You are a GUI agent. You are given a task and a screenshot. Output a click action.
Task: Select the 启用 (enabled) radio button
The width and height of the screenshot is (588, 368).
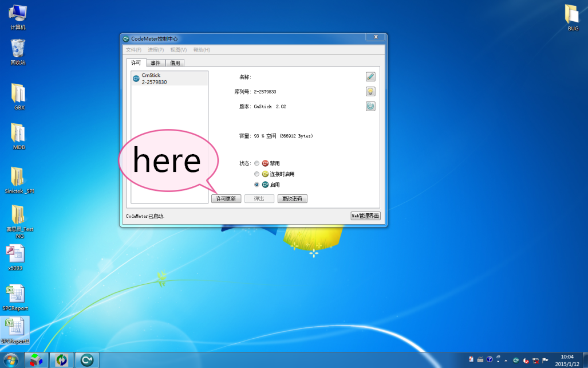click(257, 185)
